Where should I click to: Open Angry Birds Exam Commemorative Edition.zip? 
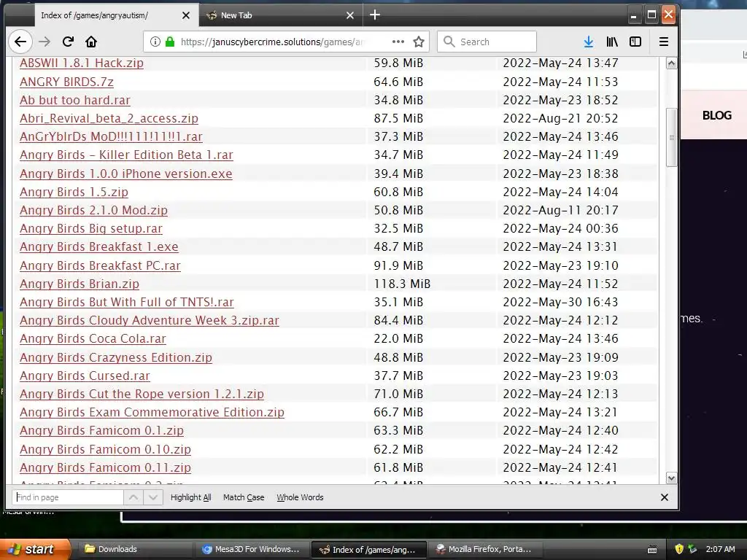pos(152,412)
